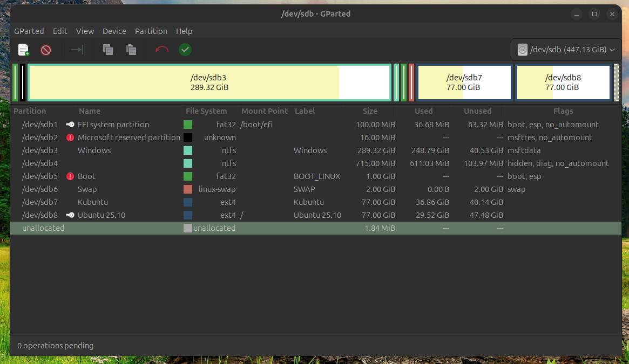Click the Undo last operation icon

click(161, 50)
